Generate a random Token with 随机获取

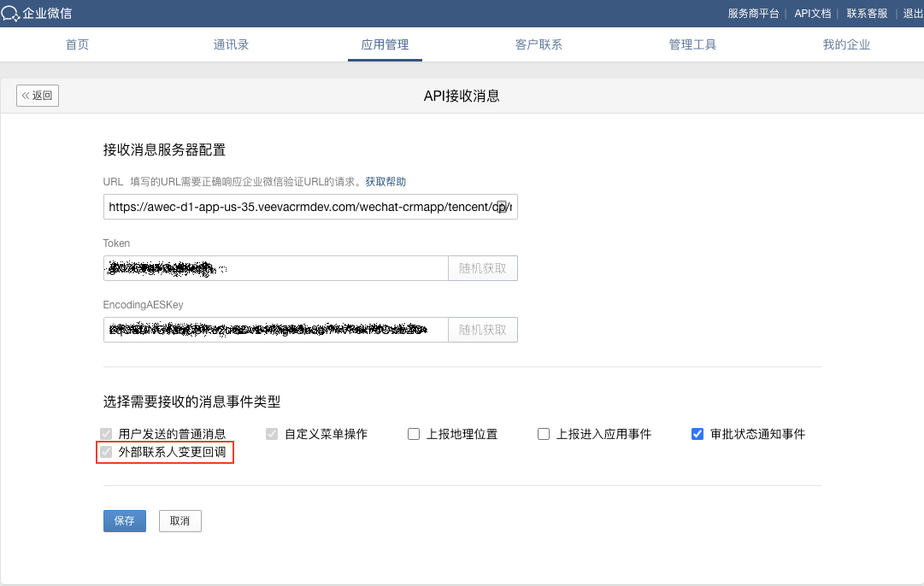click(483, 268)
